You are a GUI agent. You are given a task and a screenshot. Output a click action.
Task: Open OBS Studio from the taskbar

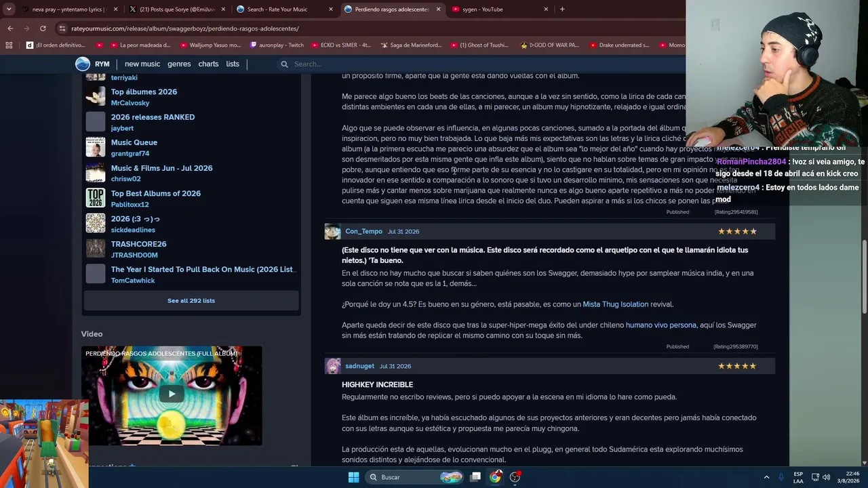click(515, 477)
